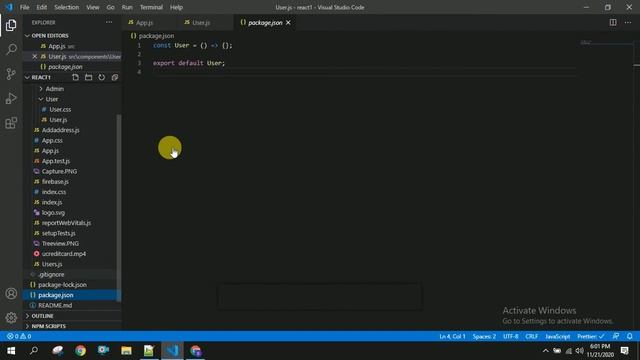
Task: Open Windows Action Center notifications
Action: pos(624,351)
